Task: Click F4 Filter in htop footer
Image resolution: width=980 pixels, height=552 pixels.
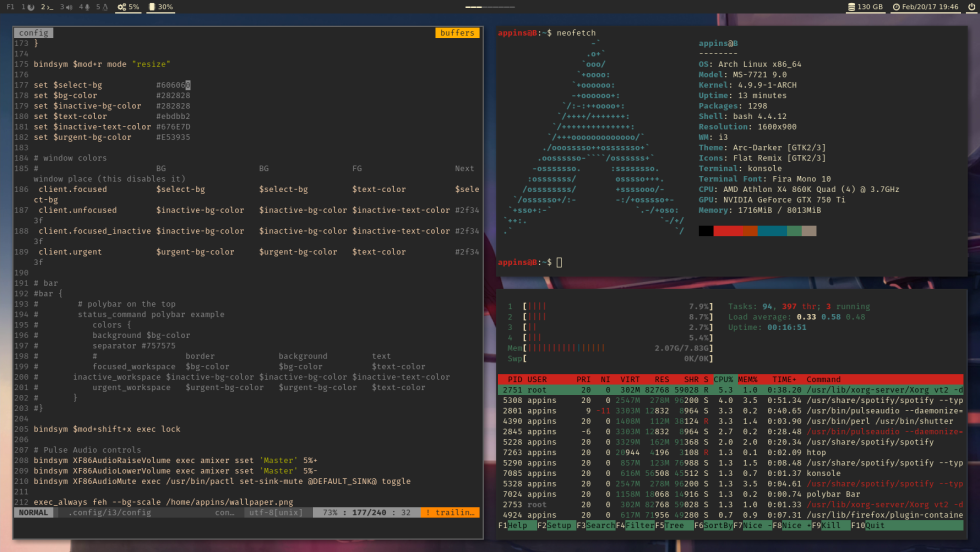Action: click(x=635, y=526)
